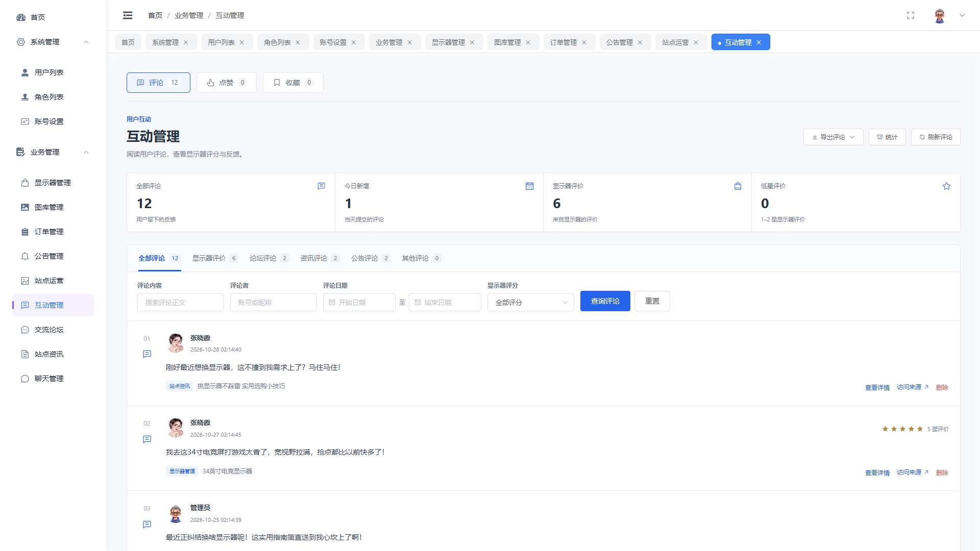
Task: Click 访问来源 for comment 02
Action: tap(913, 472)
